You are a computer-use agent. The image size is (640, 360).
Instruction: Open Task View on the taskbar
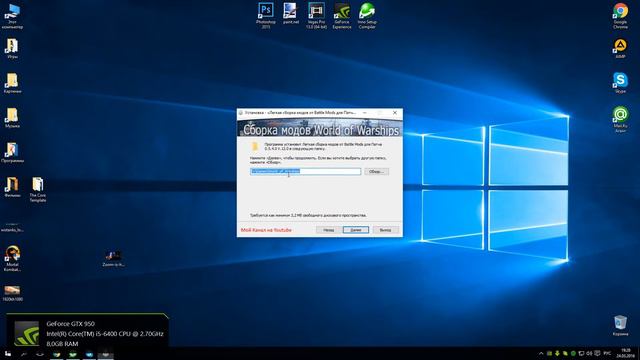(x=40, y=353)
